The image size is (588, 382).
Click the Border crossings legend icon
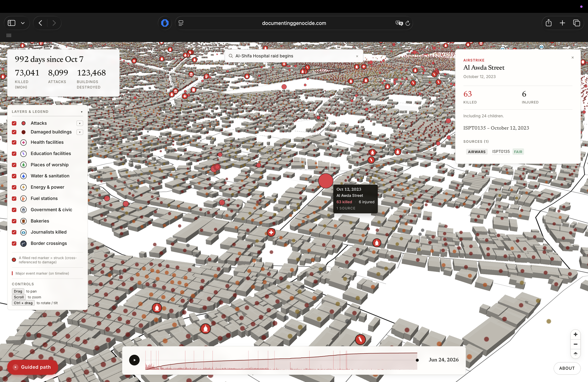pyautogui.click(x=24, y=244)
